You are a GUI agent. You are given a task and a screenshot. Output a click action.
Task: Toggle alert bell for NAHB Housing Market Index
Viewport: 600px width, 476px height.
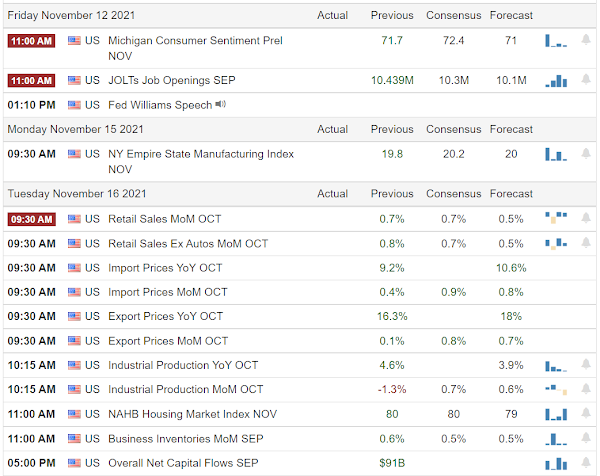[x=586, y=414]
